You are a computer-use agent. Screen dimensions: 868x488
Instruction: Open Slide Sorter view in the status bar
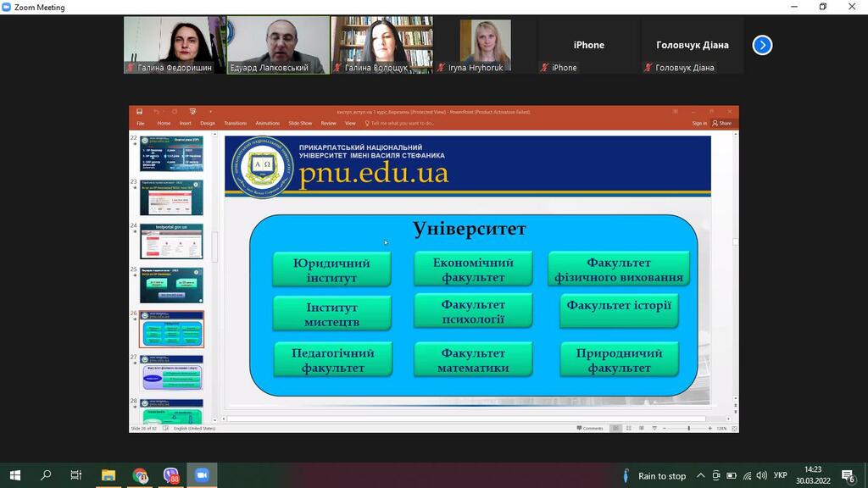tap(629, 429)
